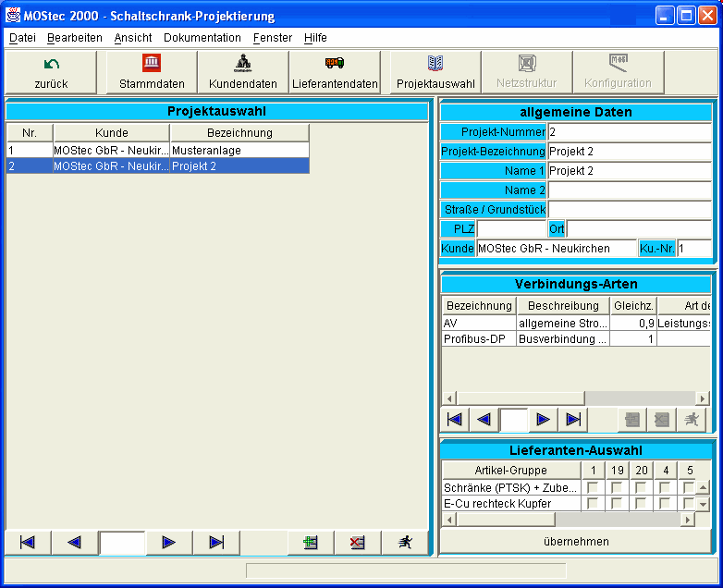The width and height of the screenshot is (723, 588).
Task: Click the running man icon under Projektauswahl
Action: click(x=404, y=543)
